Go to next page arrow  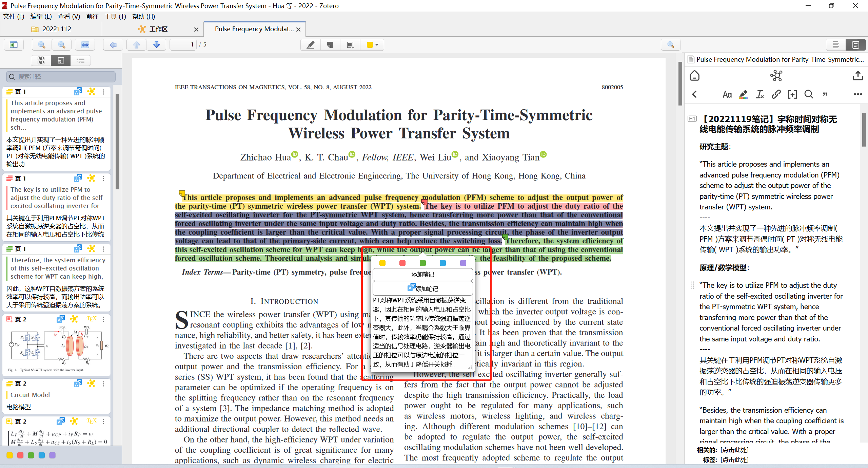point(157,44)
